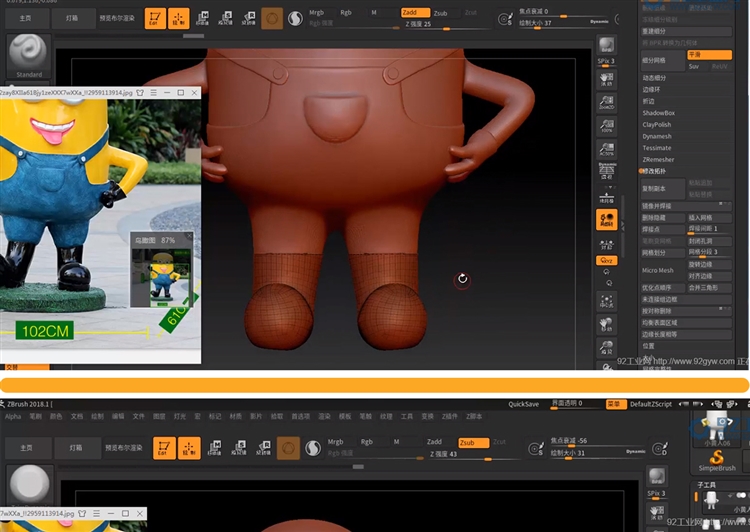This screenshot has height=532, width=750.
Task: Click the 鸟瞰图 navigator preview thumbnail
Action: (161, 277)
